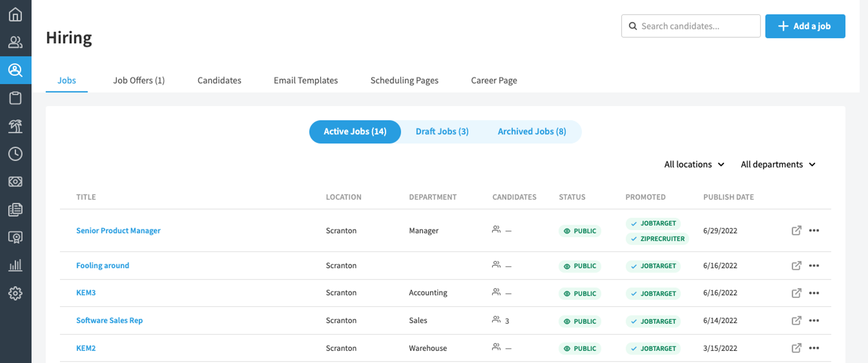The image size is (868, 363).
Task: Open the certificate icon in sidebar
Action: point(16,238)
